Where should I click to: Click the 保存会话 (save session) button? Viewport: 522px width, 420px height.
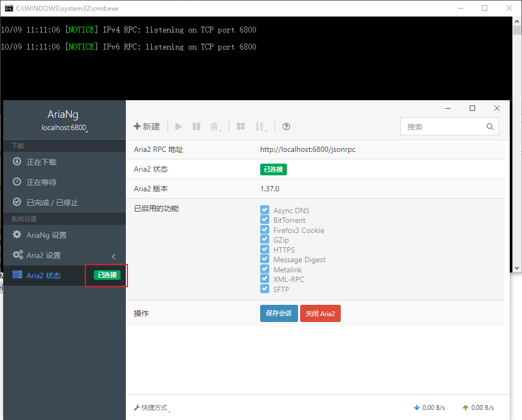[x=279, y=313]
